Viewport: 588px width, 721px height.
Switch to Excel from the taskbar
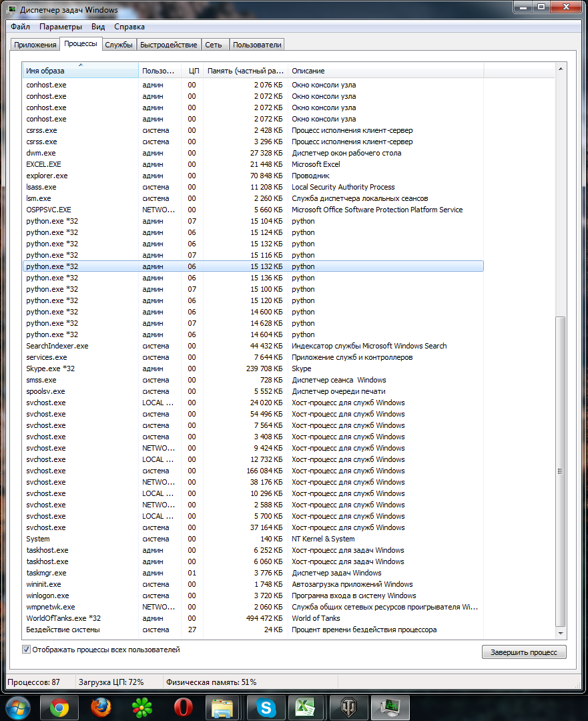pos(305,708)
